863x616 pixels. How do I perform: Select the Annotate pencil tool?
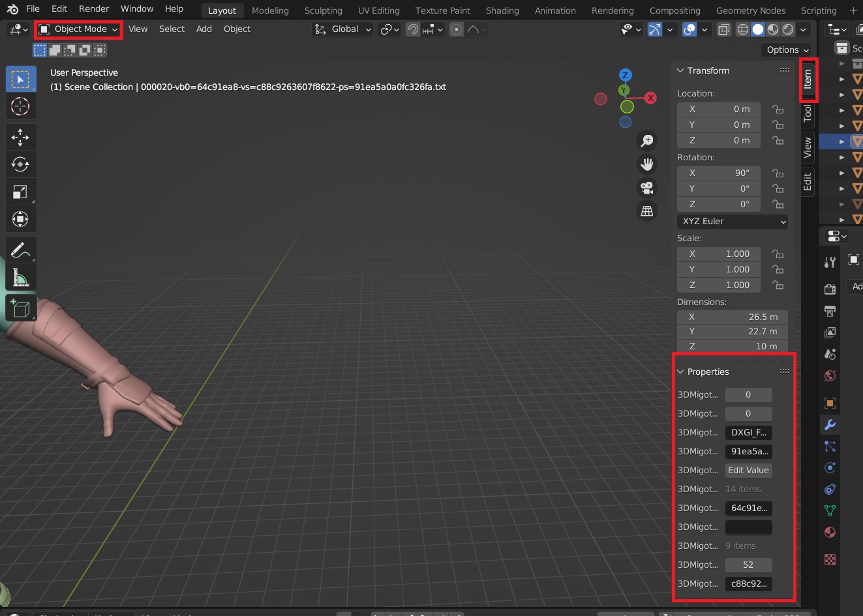[20, 250]
